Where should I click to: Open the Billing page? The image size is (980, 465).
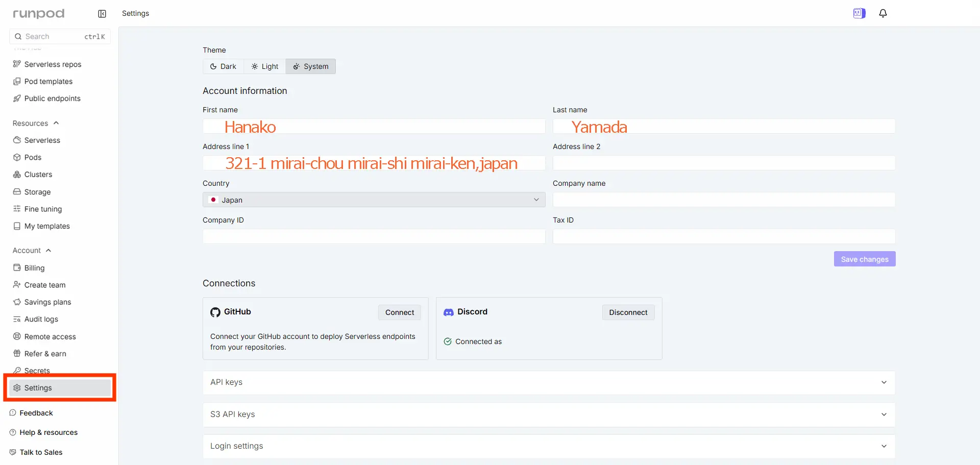(34, 268)
